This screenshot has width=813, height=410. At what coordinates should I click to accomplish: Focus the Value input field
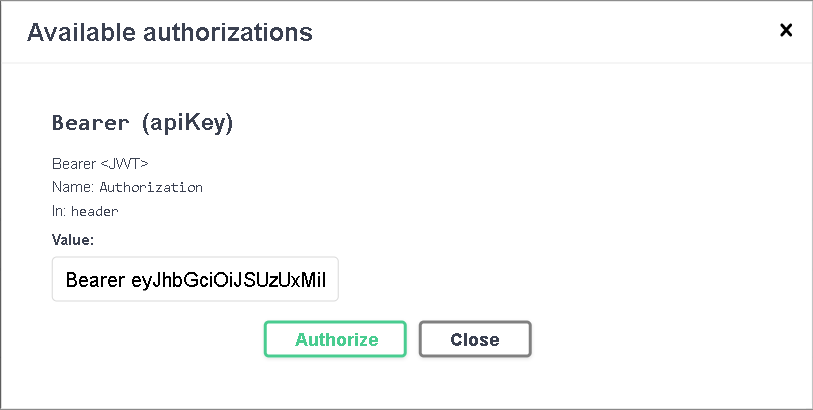click(x=195, y=280)
